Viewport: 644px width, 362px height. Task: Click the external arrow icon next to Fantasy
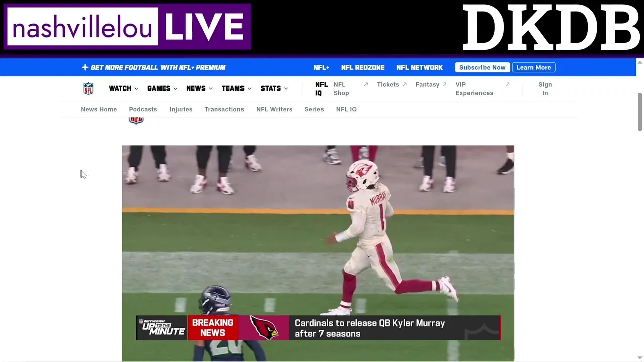[445, 84]
